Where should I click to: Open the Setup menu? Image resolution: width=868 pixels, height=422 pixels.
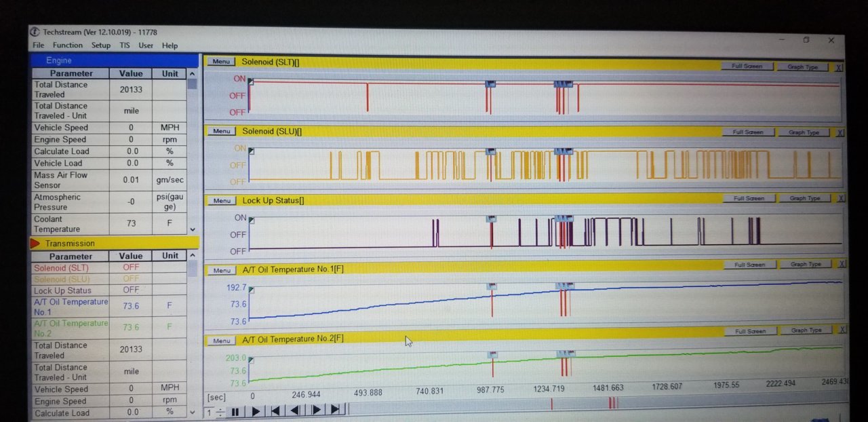coord(101,45)
